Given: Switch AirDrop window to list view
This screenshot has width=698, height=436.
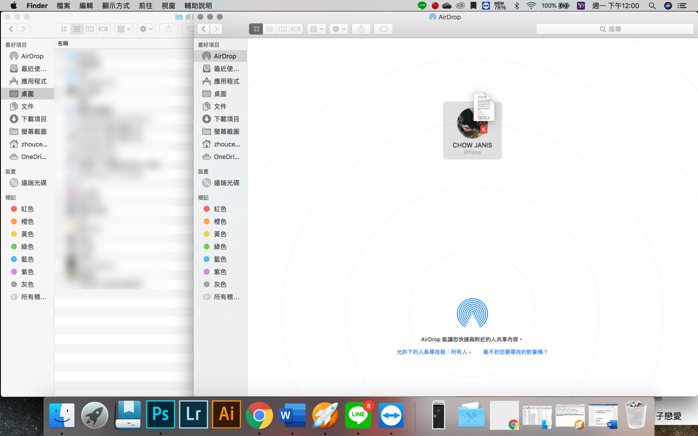Looking at the screenshot, I should [269, 29].
